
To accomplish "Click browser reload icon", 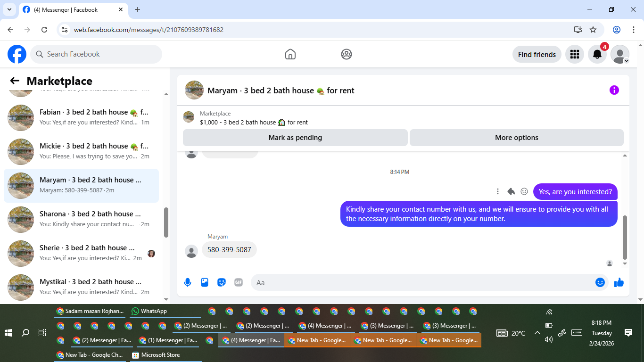I will (x=44, y=30).
